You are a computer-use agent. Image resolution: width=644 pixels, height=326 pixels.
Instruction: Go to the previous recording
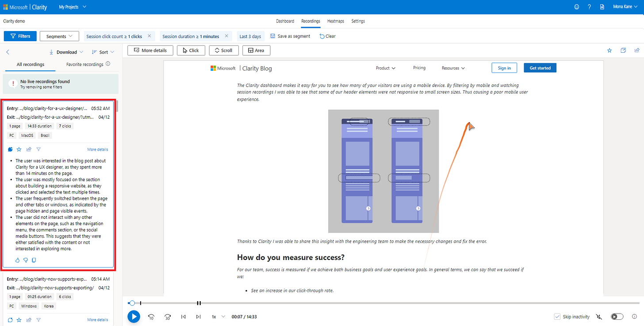(183, 317)
